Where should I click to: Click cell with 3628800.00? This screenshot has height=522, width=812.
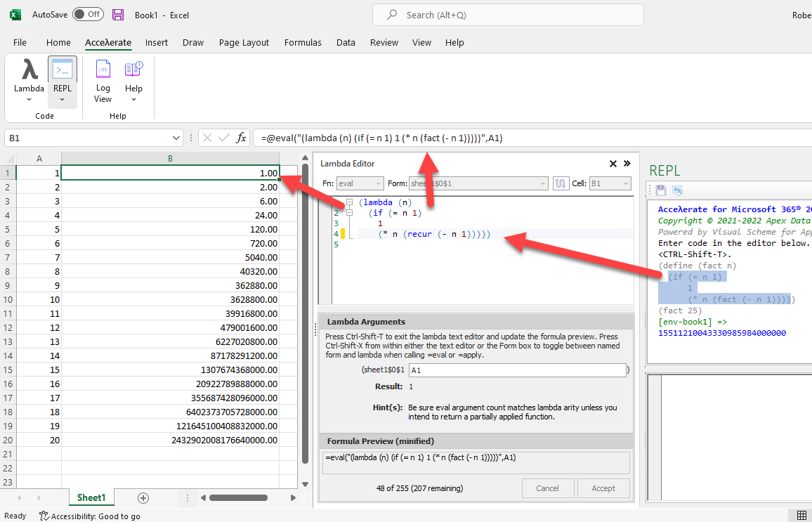coord(170,299)
